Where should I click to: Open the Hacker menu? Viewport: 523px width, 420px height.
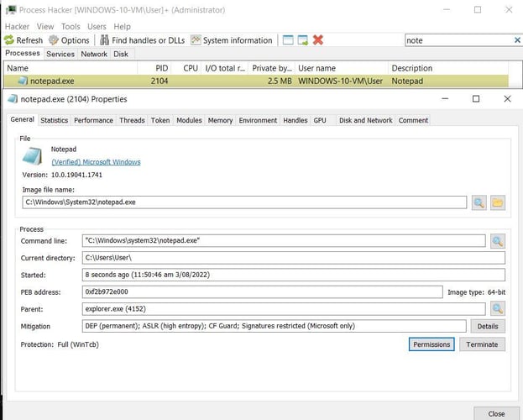[x=18, y=26]
